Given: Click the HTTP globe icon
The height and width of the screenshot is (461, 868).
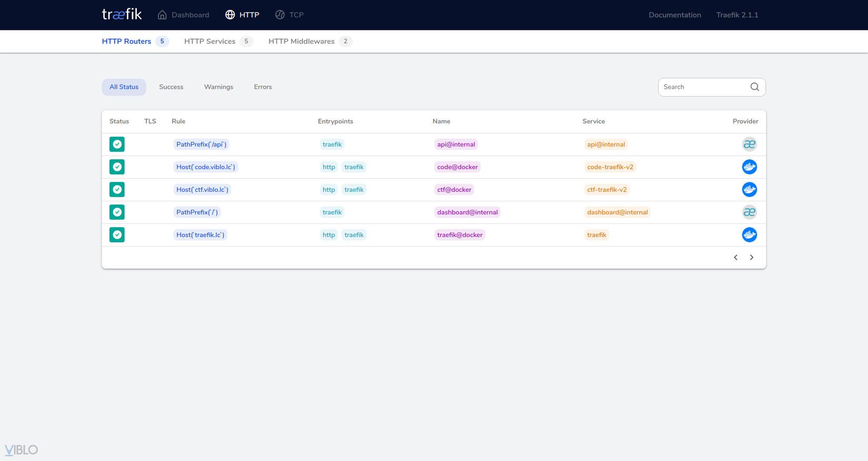Looking at the screenshot, I should point(230,15).
